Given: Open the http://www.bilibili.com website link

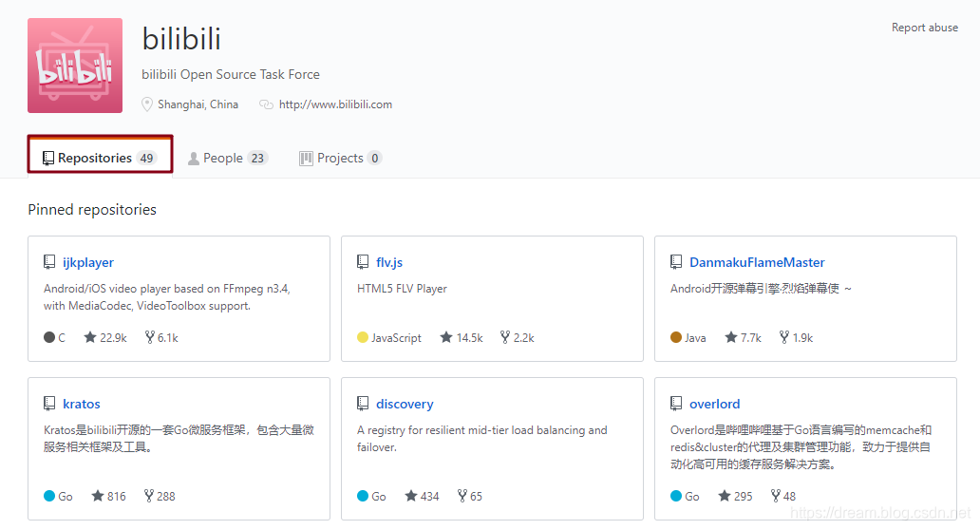Looking at the screenshot, I should tap(335, 104).
